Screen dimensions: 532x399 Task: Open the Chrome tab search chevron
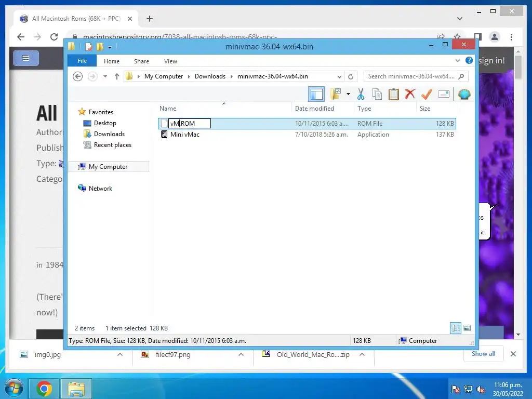click(x=459, y=19)
